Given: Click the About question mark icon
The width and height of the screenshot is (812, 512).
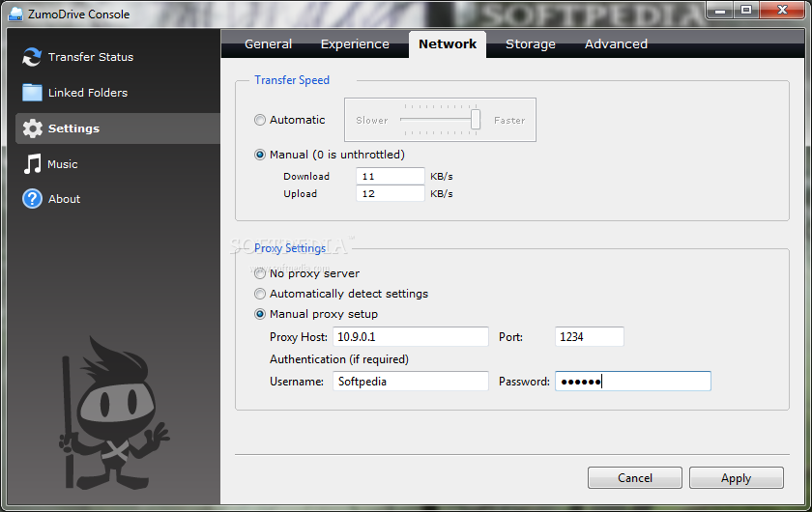Looking at the screenshot, I should pyautogui.click(x=32, y=199).
